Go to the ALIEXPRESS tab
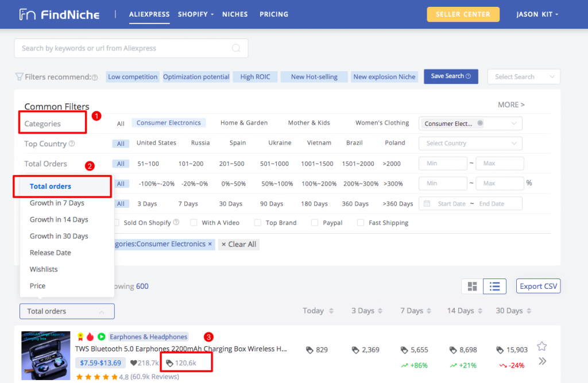This screenshot has height=383, width=588. coord(149,14)
